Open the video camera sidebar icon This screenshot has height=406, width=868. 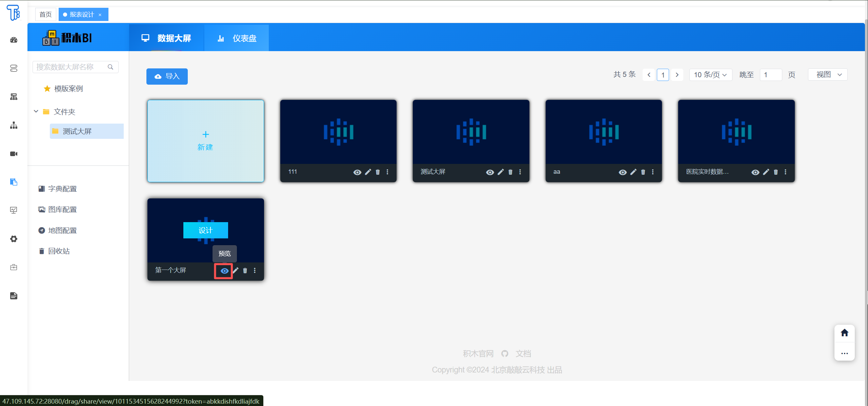pyautogui.click(x=14, y=154)
